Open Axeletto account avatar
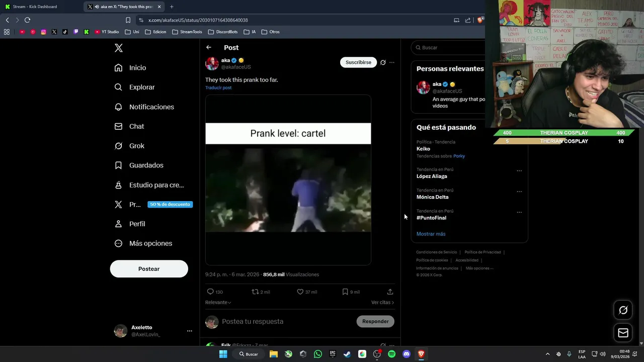Screen dimensions: 644x362 coord(121,331)
